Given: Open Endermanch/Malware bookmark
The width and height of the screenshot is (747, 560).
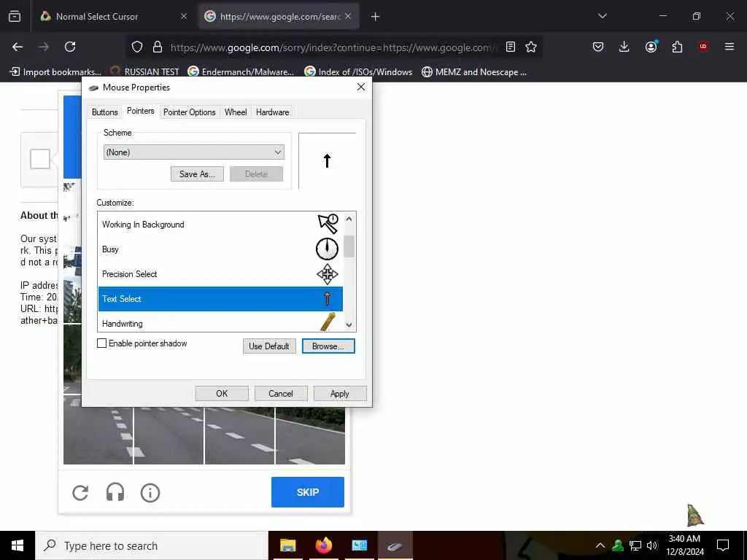Looking at the screenshot, I should [241, 72].
